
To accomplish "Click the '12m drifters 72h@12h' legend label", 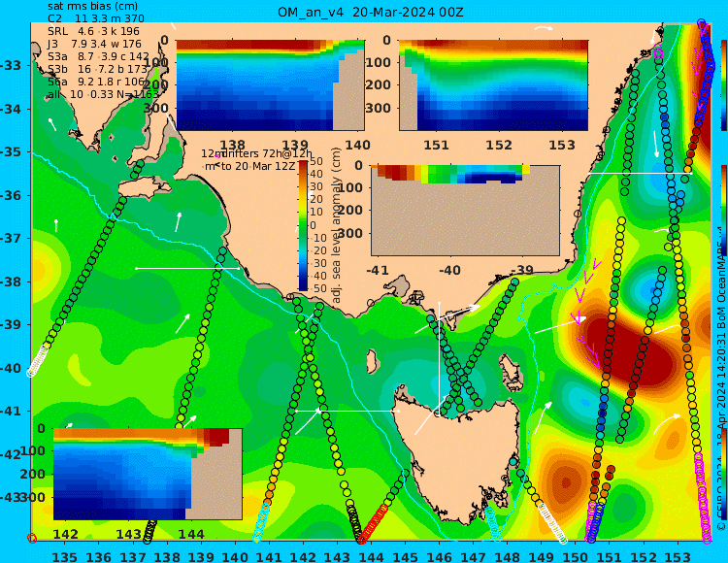I will tap(257, 153).
